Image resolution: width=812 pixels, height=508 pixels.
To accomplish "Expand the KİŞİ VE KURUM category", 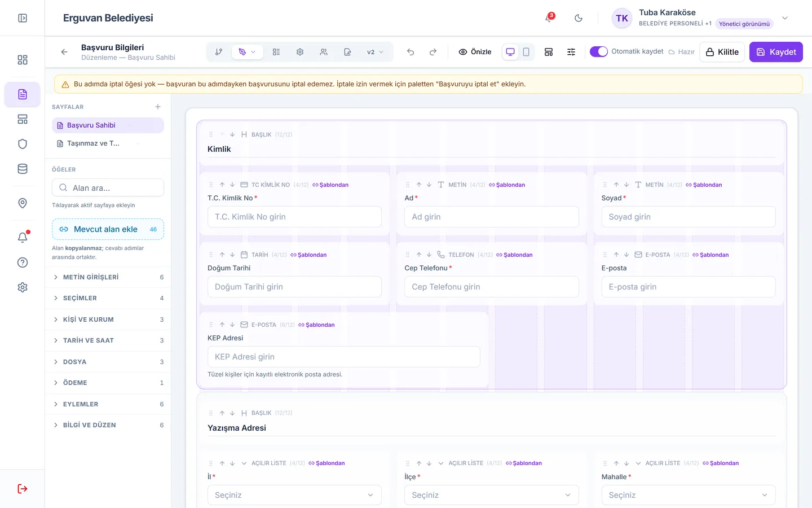I will tap(108, 319).
